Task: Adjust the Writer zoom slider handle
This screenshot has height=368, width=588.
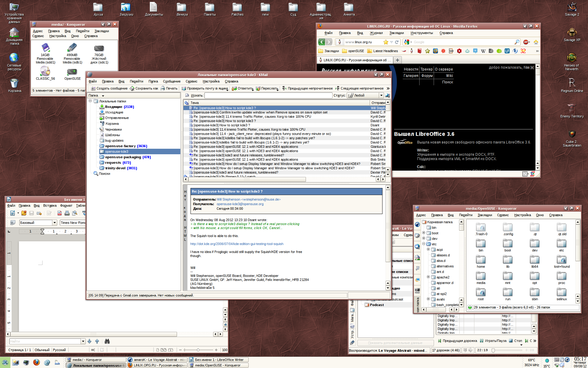Action: click(198, 350)
